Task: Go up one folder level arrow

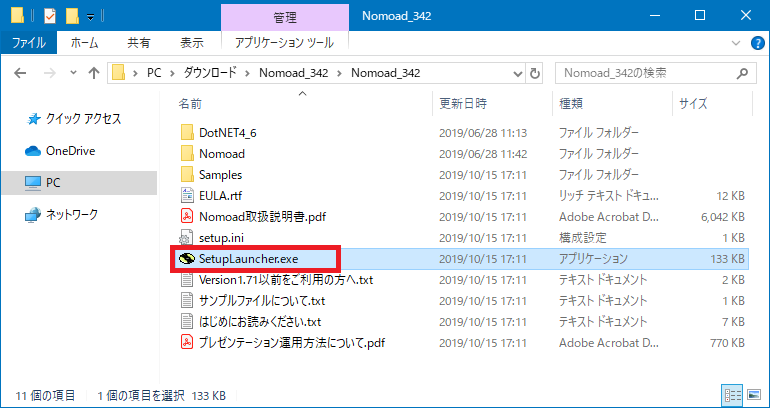Action: click(94, 74)
